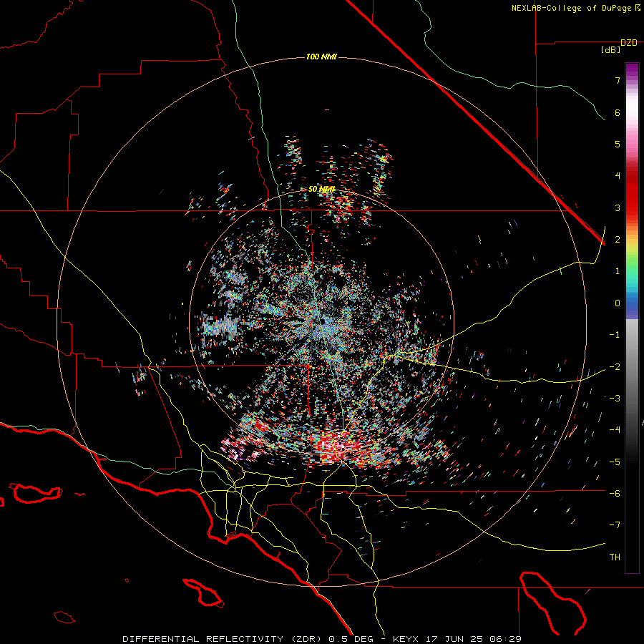Click the colorbar tick label 6
644x644 pixels.
[618, 112]
